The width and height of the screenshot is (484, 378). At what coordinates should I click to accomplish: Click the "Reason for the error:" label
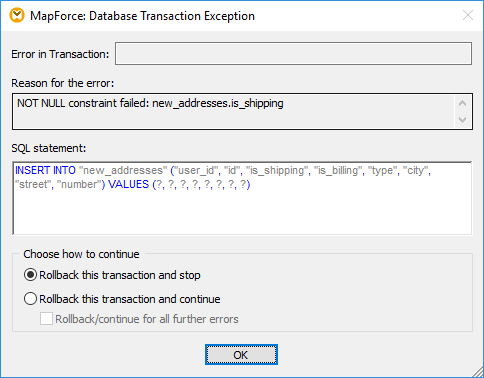pyautogui.click(x=63, y=83)
